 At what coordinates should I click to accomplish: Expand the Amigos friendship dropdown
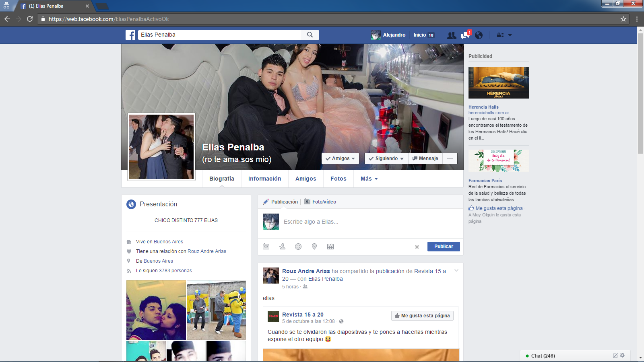coord(340,158)
